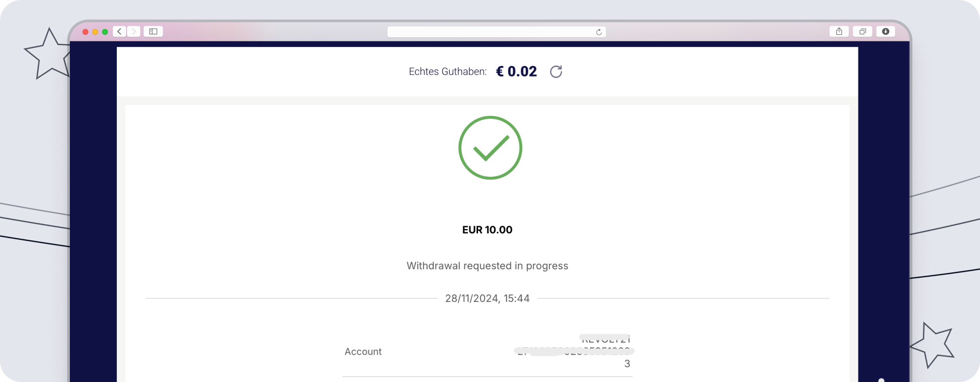Click the Account row label
This screenshot has height=382, width=980.
363,351
